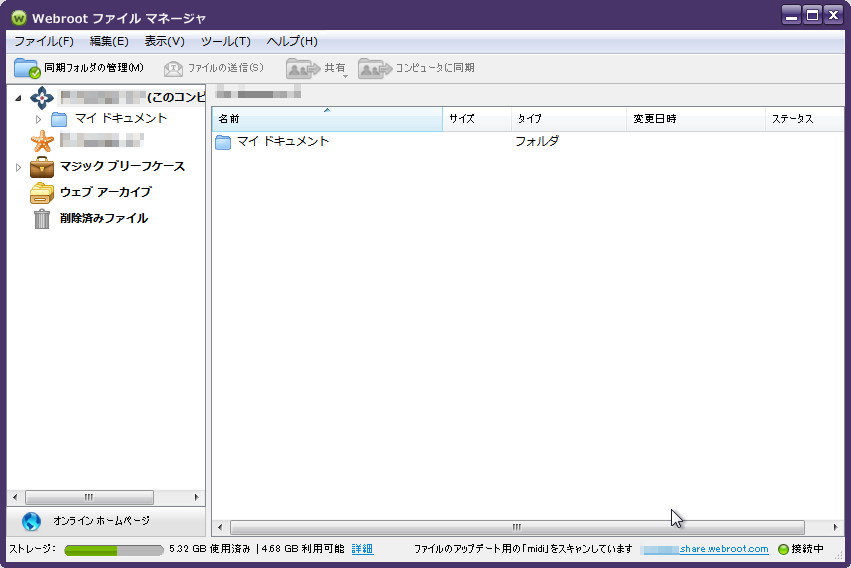Click the tree pane scroll left arrow
The image size is (851, 568).
(x=15, y=497)
